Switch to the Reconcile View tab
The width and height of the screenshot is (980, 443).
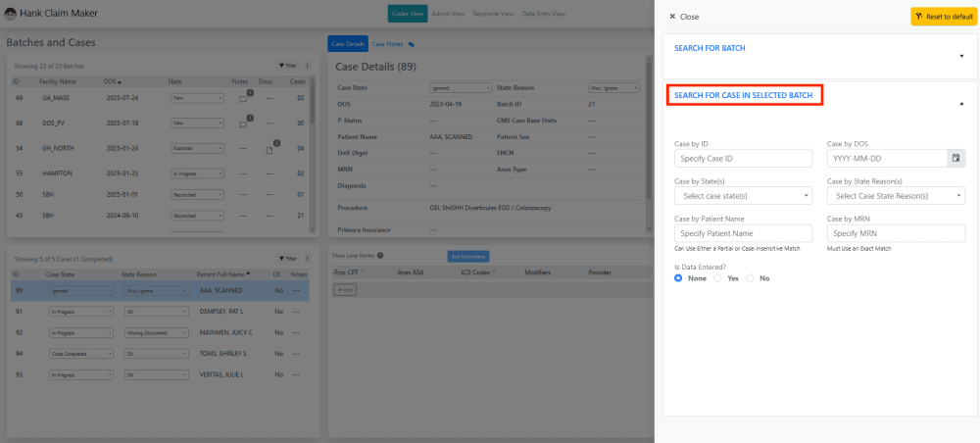click(493, 14)
